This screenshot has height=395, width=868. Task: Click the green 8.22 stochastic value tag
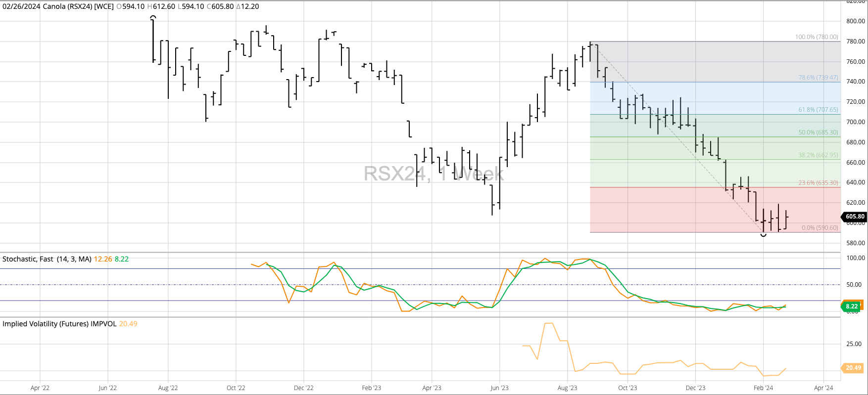tap(852, 307)
